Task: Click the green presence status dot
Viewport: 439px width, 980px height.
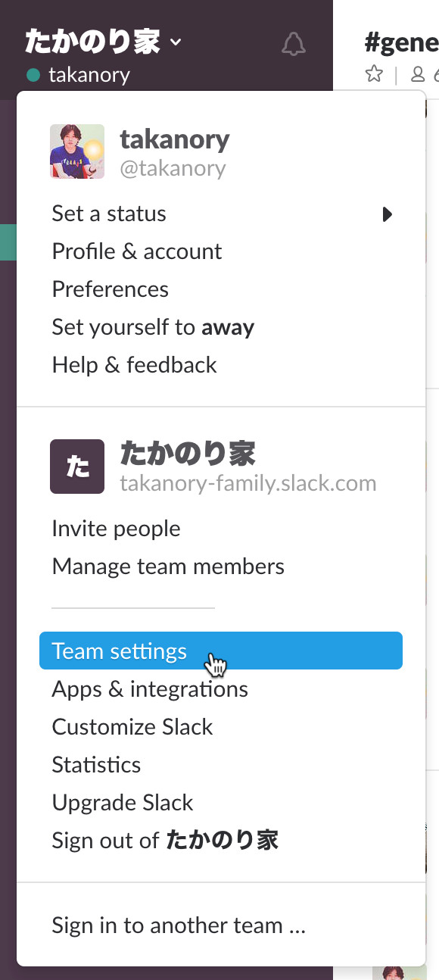Action: coord(33,75)
